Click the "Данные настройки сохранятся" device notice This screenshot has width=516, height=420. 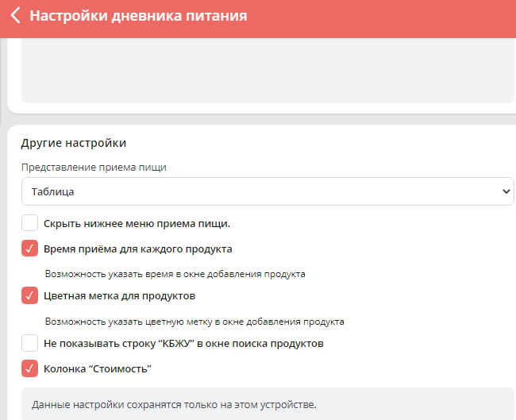click(x=174, y=405)
